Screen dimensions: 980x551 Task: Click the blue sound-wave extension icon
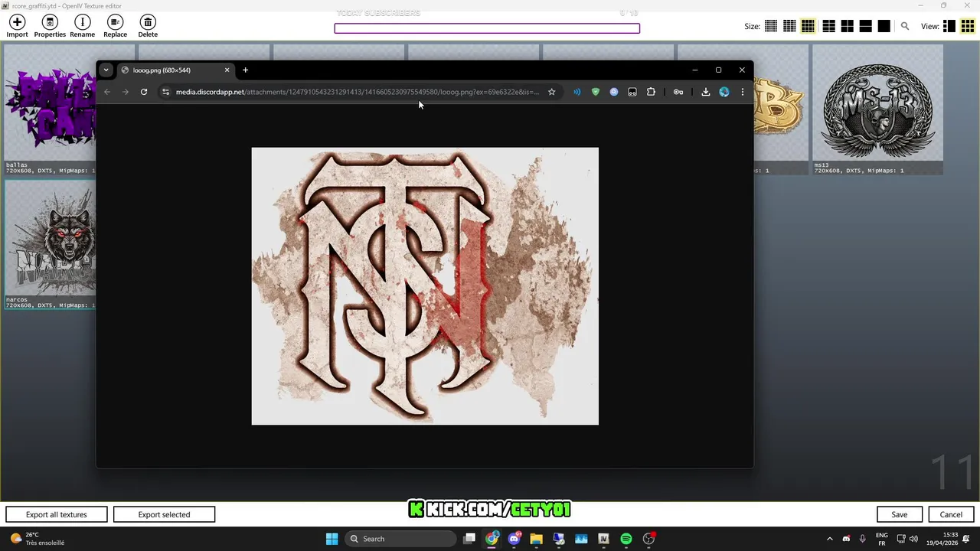tap(577, 92)
